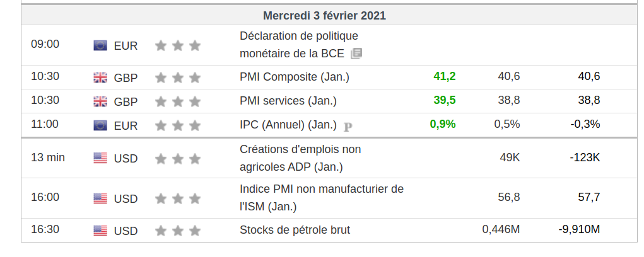Open the PMI Composite (Jan.) event

[294, 77]
